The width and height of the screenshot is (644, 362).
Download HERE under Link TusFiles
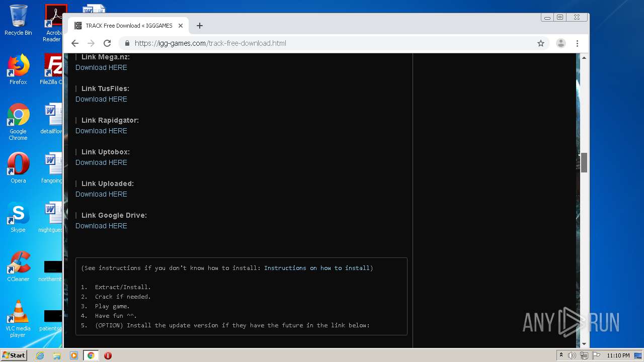101,99
